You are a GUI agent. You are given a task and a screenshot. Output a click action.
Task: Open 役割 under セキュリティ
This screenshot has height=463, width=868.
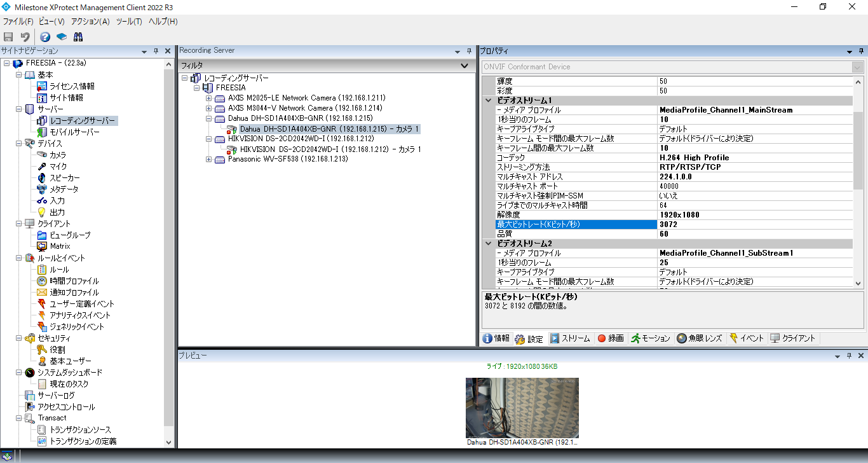coord(57,350)
